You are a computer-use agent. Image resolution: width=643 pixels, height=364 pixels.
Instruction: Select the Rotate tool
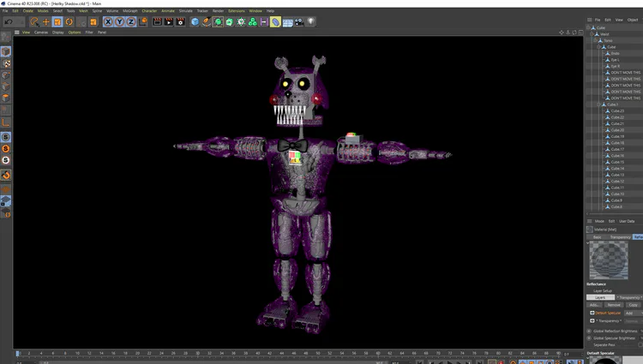(69, 21)
